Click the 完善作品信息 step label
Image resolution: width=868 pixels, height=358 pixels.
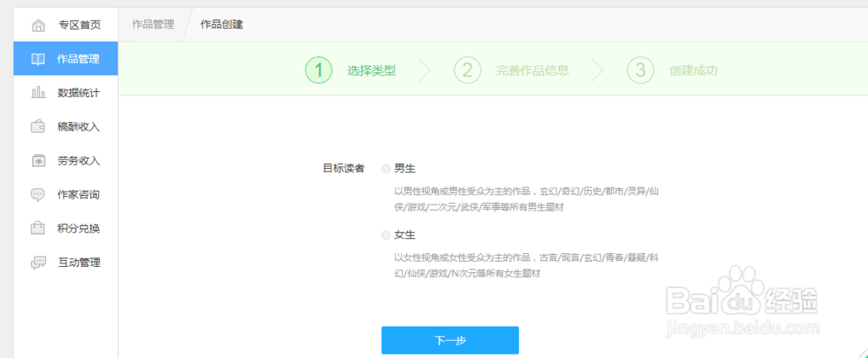533,71
